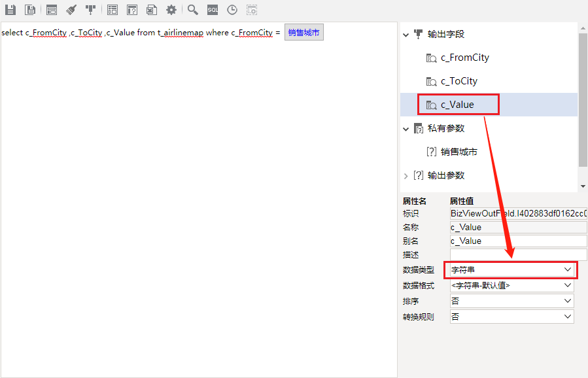Screen dimensions: 588x378
Task: Open the parameter panel question-mark icon
Action: click(132, 10)
